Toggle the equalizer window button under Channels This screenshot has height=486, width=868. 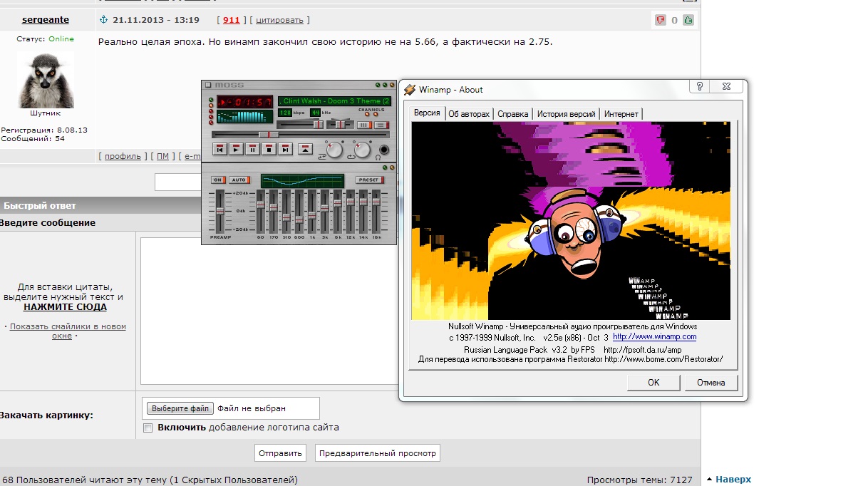364,125
